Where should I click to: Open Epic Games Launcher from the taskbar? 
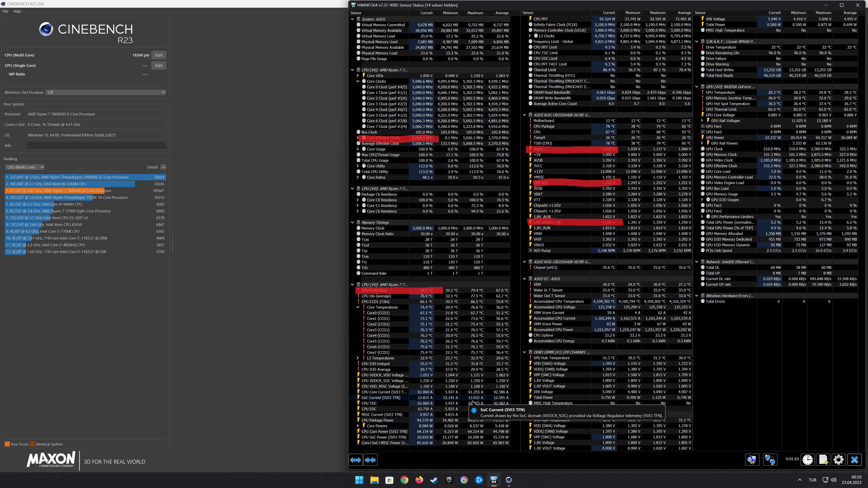[x=449, y=480]
